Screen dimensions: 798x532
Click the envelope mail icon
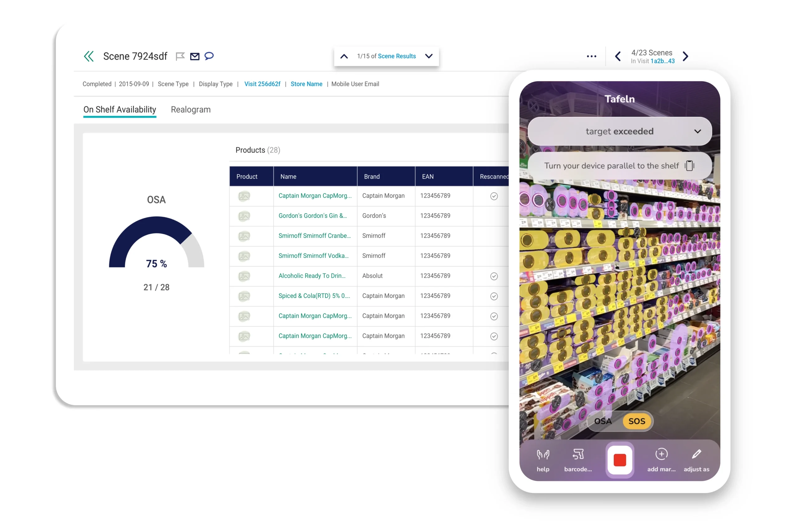point(195,56)
